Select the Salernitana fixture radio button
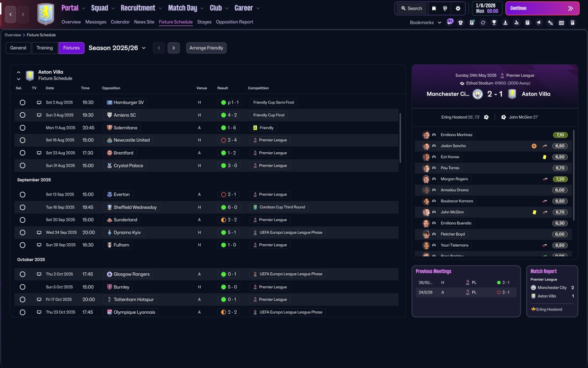 (23, 128)
